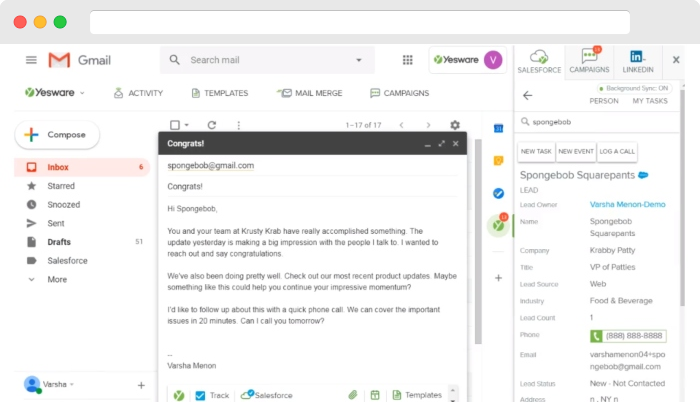This screenshot has height=402, width=700.
Task: Open the Salesforce cloud tab in sidebar
Action: (x=539, y=62)
